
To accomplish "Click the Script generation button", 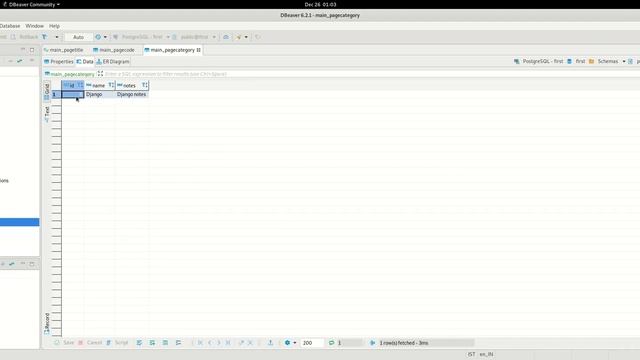I will [117, 342].
